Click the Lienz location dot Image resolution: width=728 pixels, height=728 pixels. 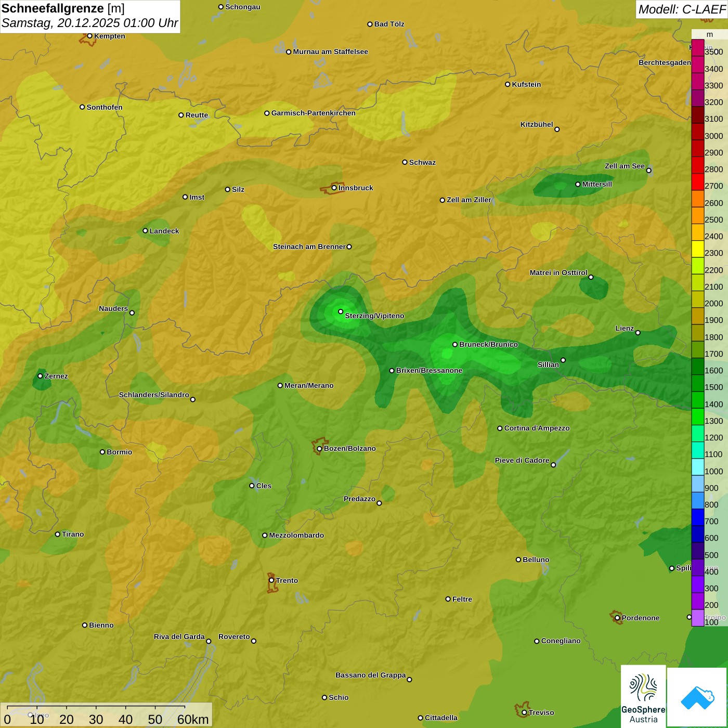pos(638,332)
